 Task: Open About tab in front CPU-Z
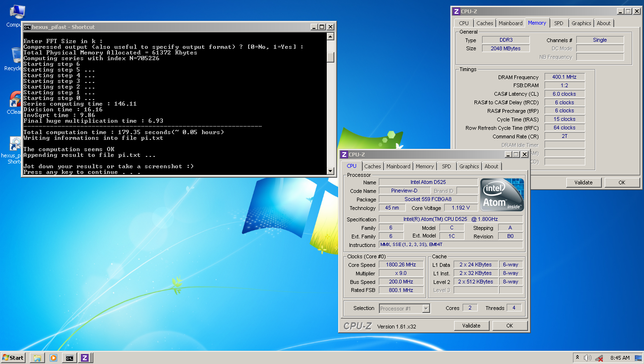[x=492, y=166]
